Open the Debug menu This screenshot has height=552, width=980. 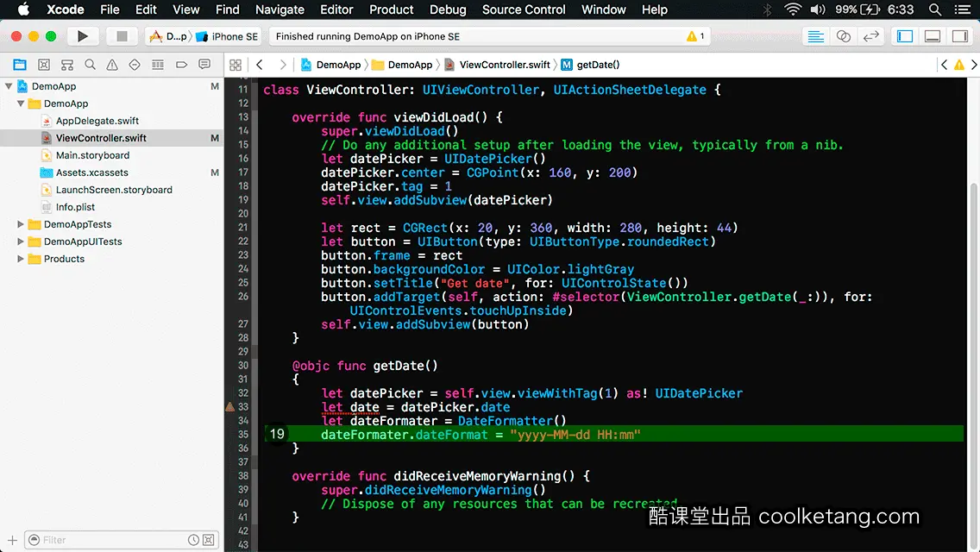point(448,9)
